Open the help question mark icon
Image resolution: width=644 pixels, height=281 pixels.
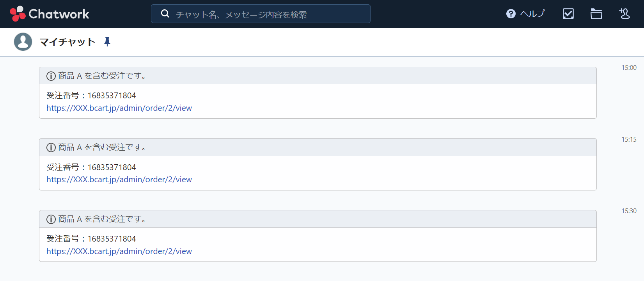tap(511, 14)
